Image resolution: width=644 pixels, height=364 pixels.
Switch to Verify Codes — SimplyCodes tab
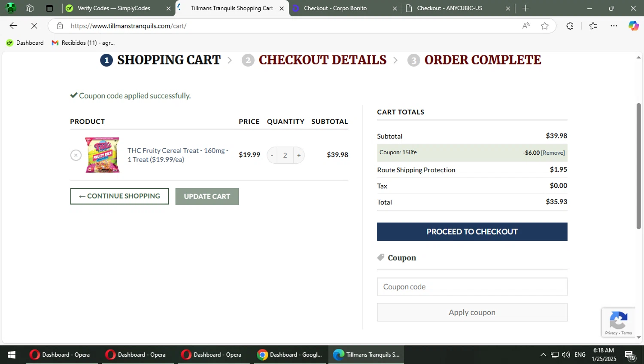(x=114, y=8)
